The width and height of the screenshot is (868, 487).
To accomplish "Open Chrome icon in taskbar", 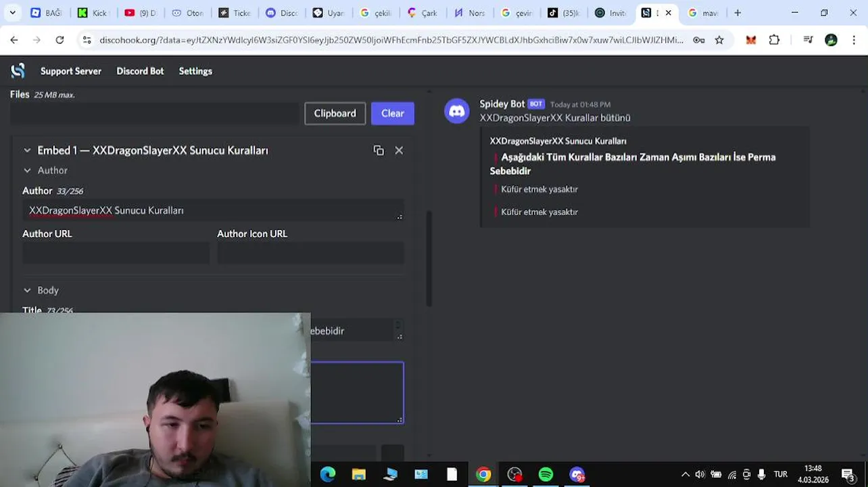I will tap(483, 474).
